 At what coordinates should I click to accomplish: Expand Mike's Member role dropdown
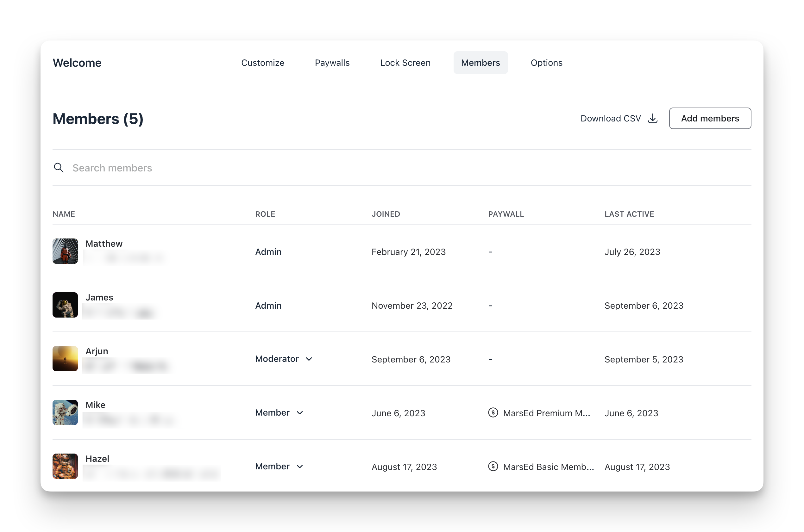[x=300, y=413]
